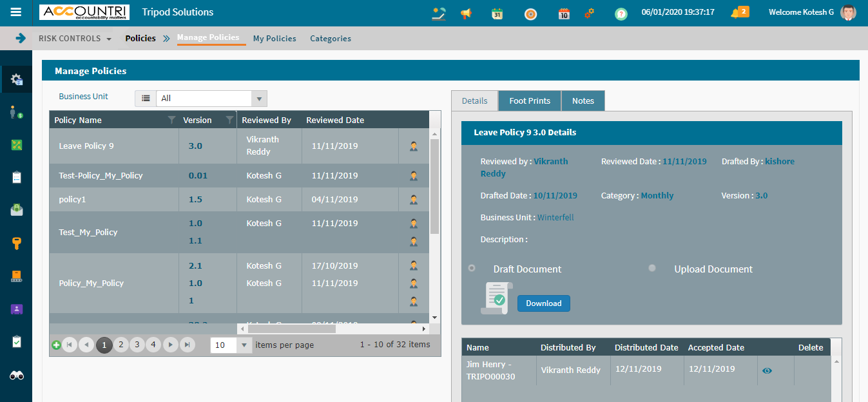Open the checklist clipboard sidebar icon
The height and width of the screenshot is (402, 868).
17,342
